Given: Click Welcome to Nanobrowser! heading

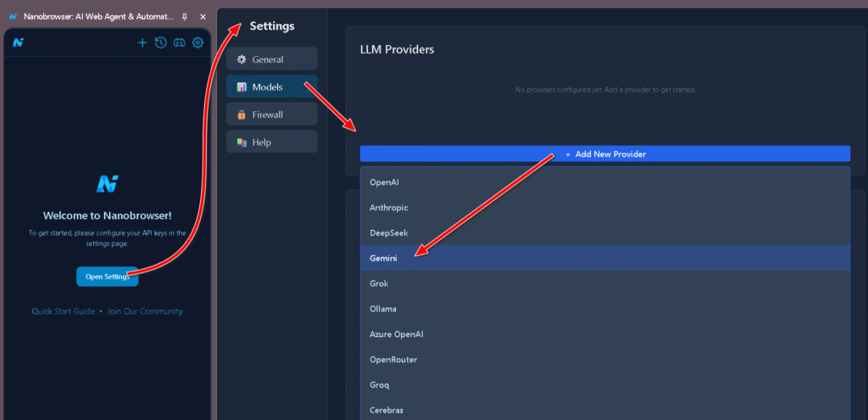Looking at the screenshot, I should coord(108,216).
